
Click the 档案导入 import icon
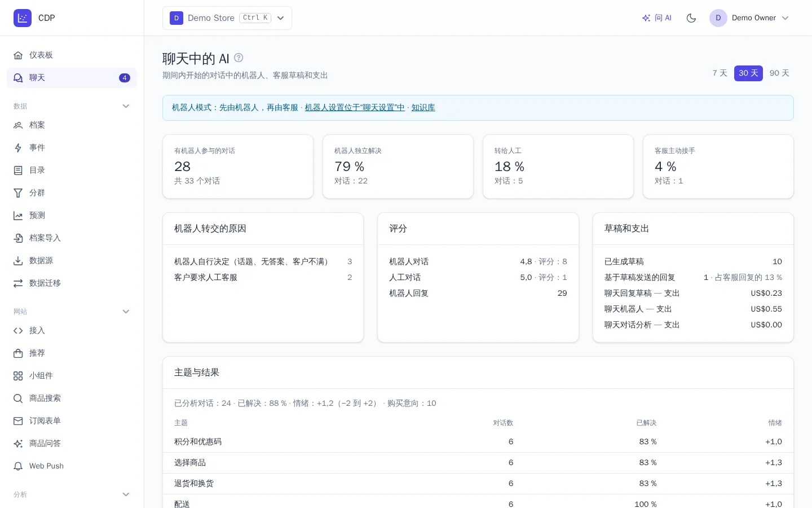pyautogui.click(x=18, y=238)
